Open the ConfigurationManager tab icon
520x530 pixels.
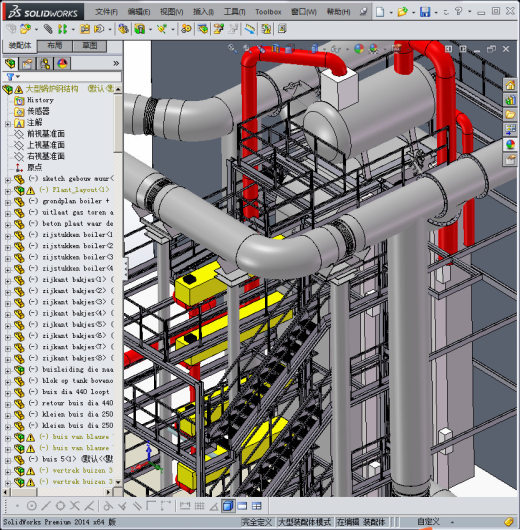(x=45, y=63)
